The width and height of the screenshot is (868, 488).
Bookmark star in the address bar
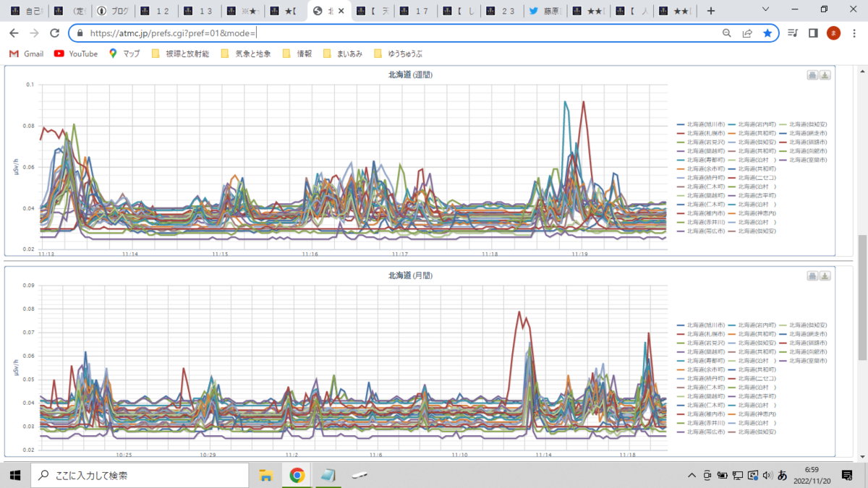(x=767, y=33)
